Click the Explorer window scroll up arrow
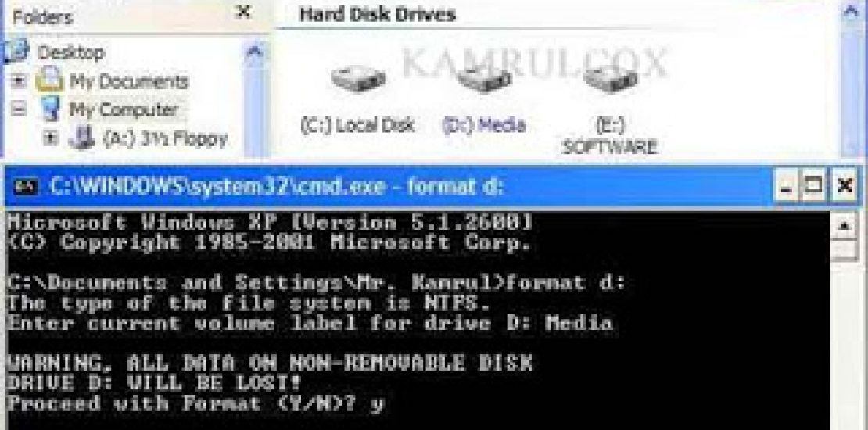Image resolution: width=868 pixels, height=430 pixels. [x=851, y=14]
